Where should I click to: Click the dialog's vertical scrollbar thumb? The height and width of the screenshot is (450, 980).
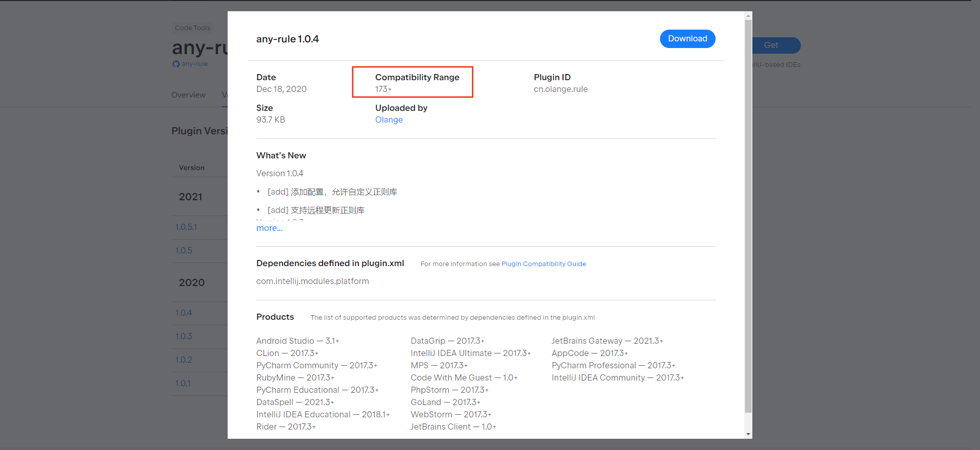coord(748,216)
